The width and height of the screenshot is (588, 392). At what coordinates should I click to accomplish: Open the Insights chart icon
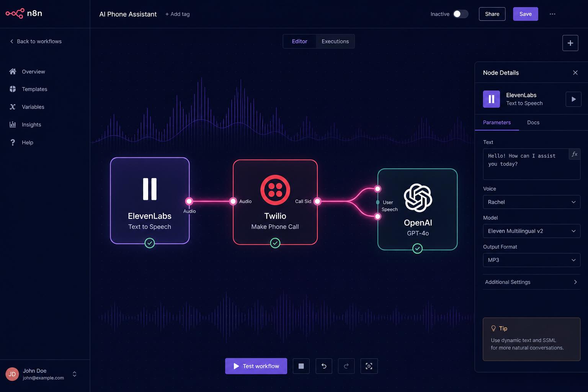coord(13,124)
